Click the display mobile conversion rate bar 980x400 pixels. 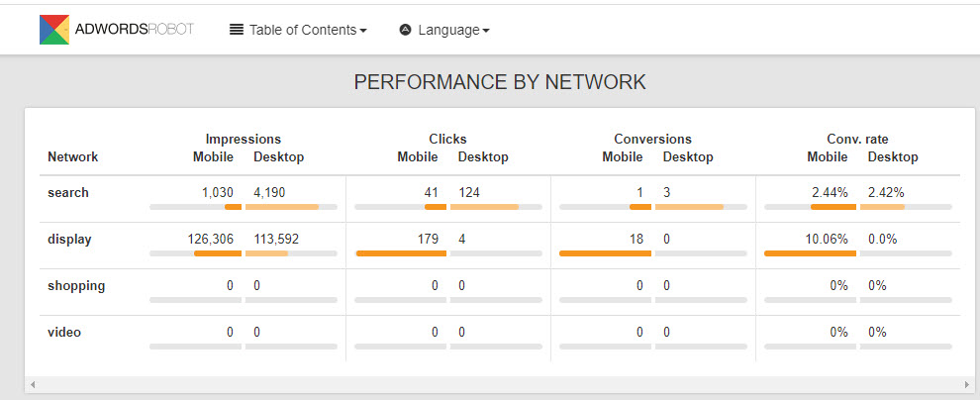(x=810, y=253)
